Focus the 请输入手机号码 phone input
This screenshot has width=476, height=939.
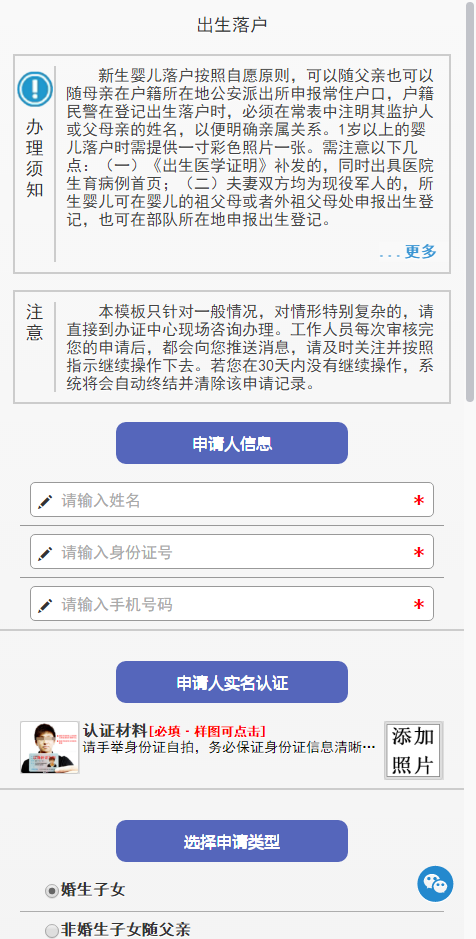click(x=232, y=604)
